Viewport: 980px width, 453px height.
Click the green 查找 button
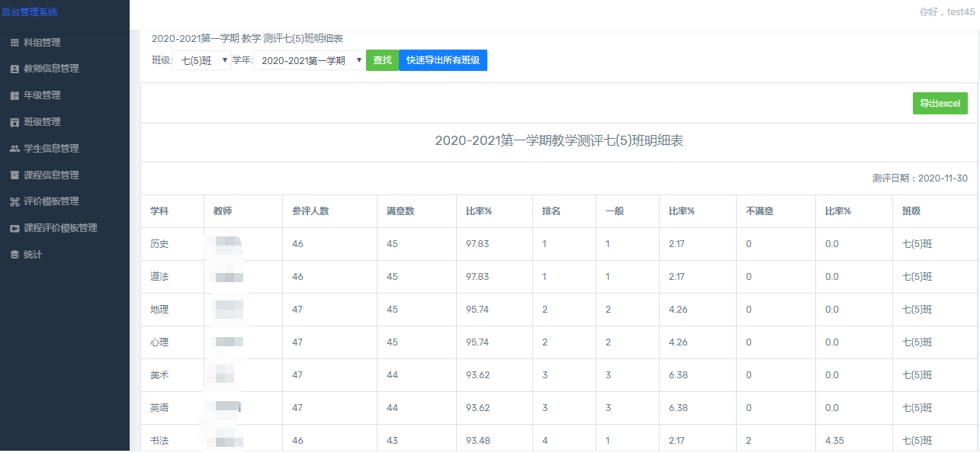(x=382, y=60)
